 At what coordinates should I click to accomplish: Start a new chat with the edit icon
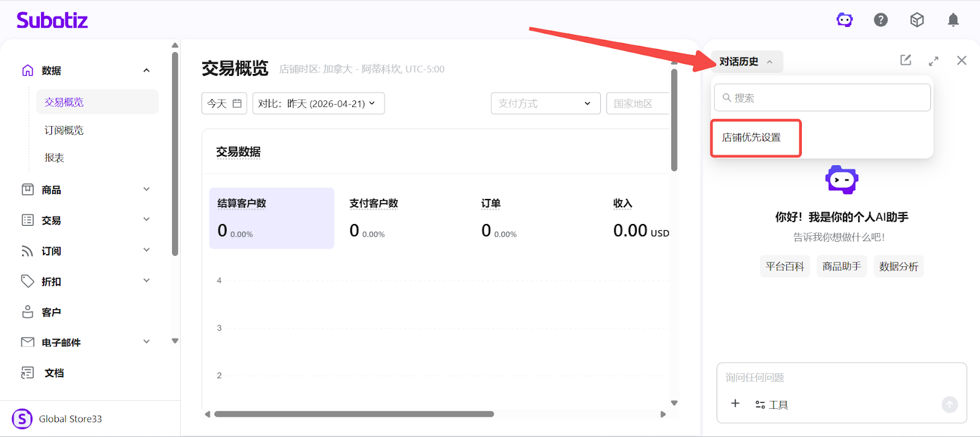pos(906,60)
